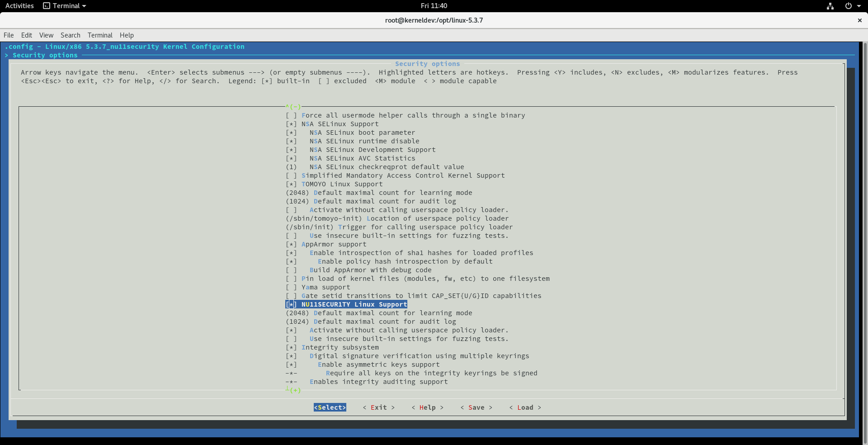Click the Save button
Viewport: 868px width, 445px height.
point(476,407)
